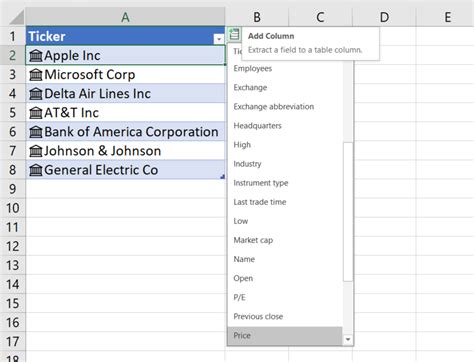Select Exchange abbreviation field
The height and width of the screenshot is (362, 474).
(285, 106)
